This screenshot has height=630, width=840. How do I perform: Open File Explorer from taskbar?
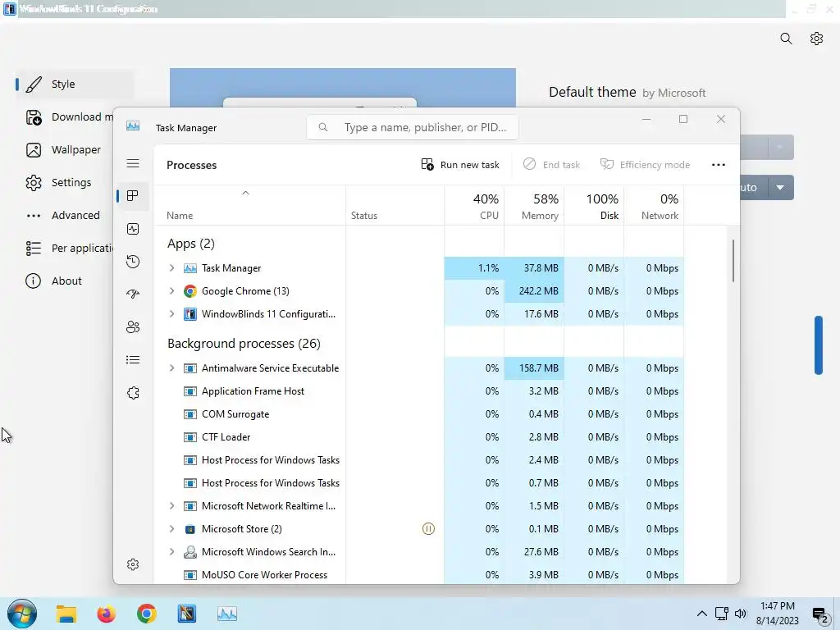tap(66, 614)
